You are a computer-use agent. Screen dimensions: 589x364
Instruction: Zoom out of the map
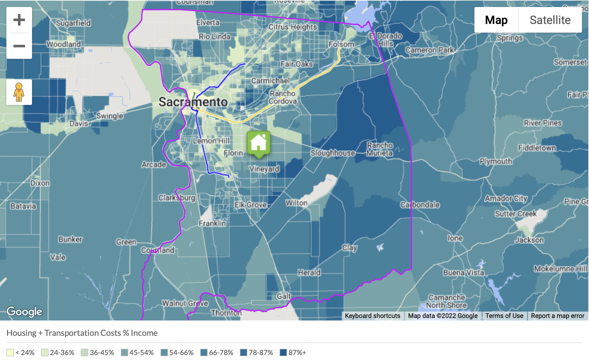pyautogui.click(x=19, y=46)
